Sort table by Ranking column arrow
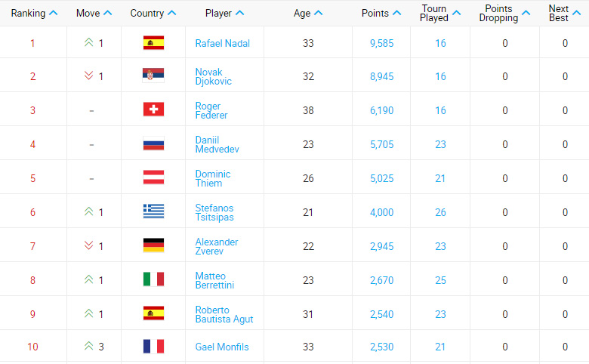 [54, 13]
